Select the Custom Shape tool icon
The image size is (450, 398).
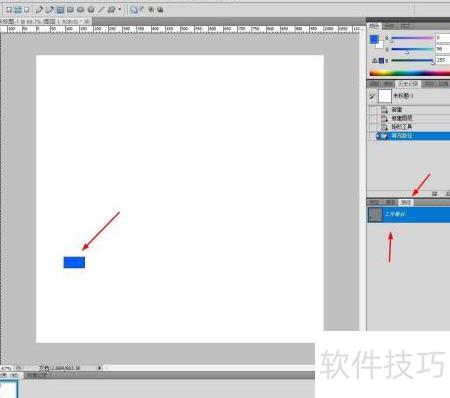111,10
